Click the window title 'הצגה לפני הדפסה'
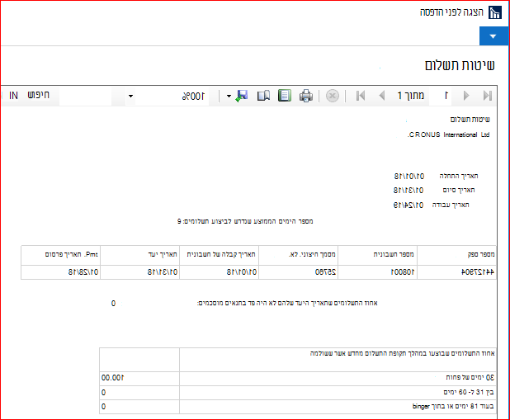510x420 pixels. click(451, 12)
